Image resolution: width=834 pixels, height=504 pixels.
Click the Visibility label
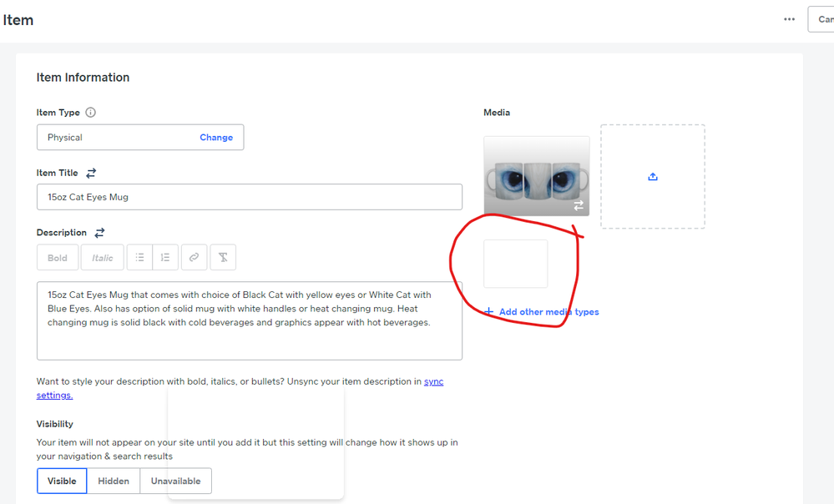[x=55, y=424]
